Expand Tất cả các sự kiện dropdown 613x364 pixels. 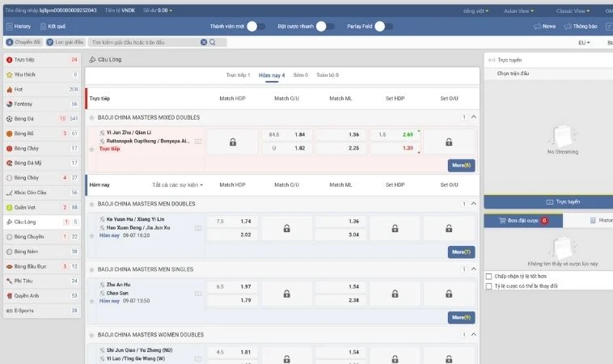coord(177,185)
